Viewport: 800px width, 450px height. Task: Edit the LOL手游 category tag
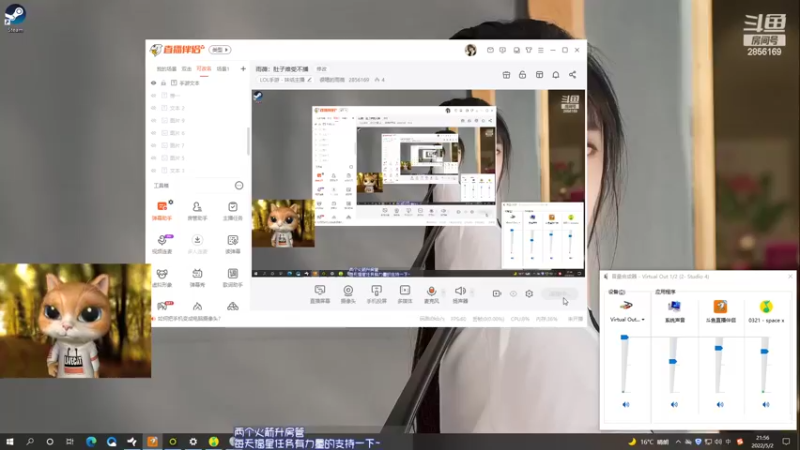285,80
